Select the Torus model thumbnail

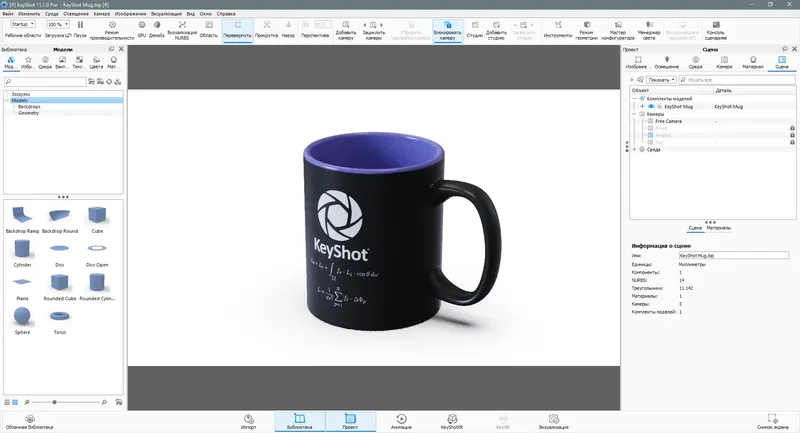coord(60,320)
